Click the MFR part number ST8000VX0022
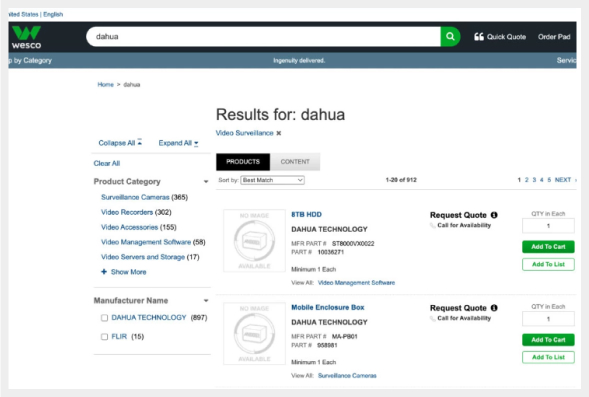589x397 pixels. [353, 243]
